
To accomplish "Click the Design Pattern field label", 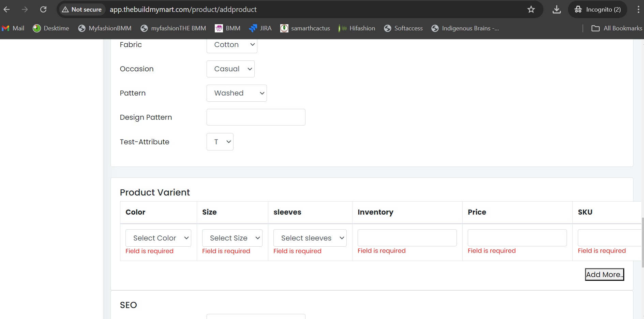I will pyautogui.click(x=146, y=117).
